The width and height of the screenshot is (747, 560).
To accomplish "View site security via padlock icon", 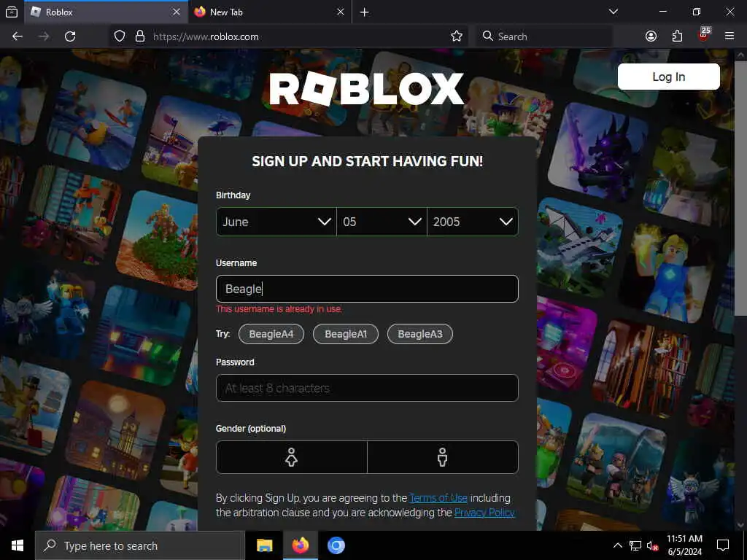I will pyautogui.click(x=139, y=36).
